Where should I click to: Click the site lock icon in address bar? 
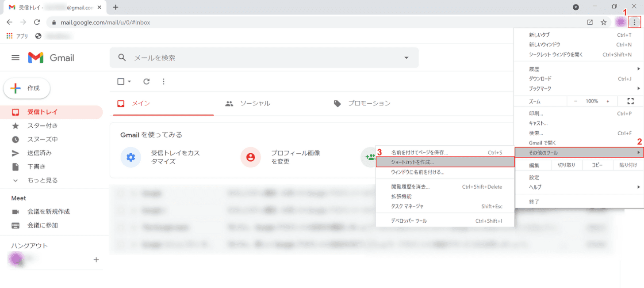[x=54, y=22]
